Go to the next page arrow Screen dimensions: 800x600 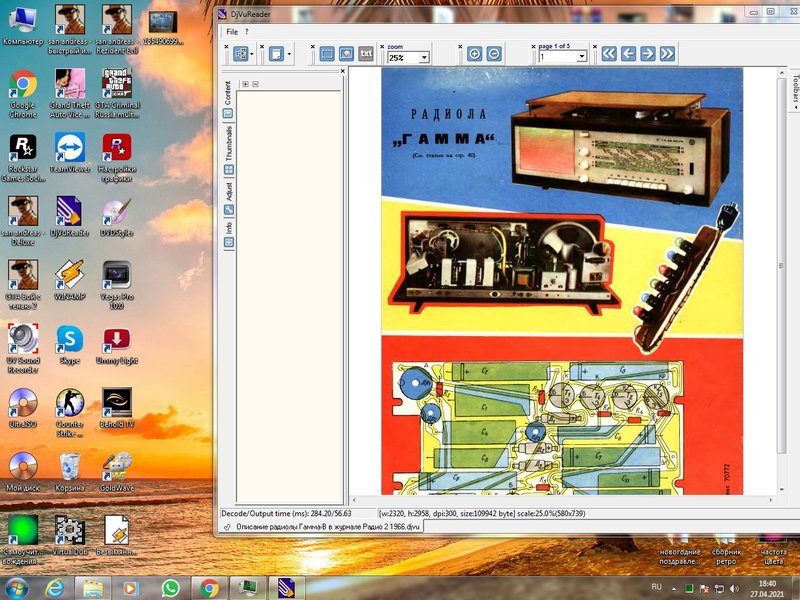click(x=647, y=54)
